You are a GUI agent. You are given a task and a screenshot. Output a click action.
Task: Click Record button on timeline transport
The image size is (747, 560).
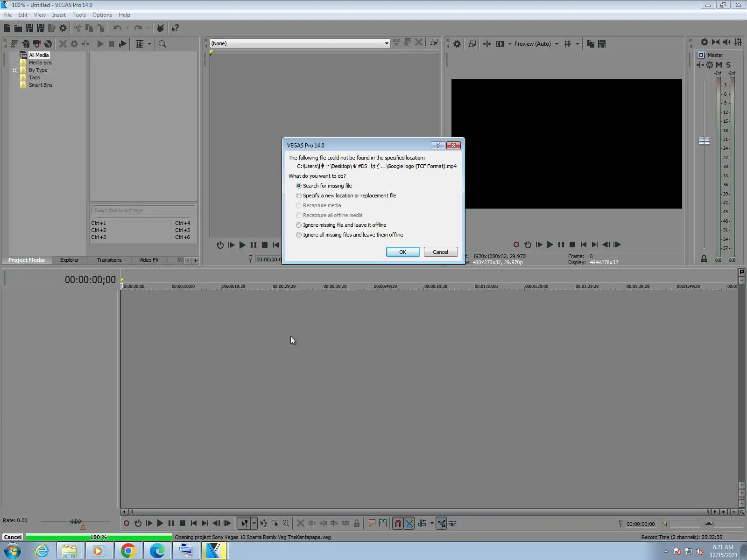[127, 524]
